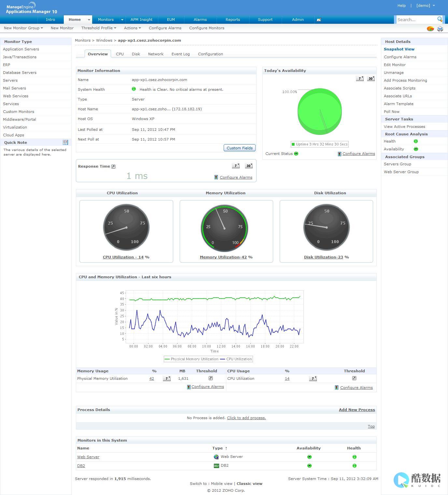Image resolution: width=448 pixels, height=495 pixels.
Task: Sort monitors table by Type column
Action: point(220,448)
